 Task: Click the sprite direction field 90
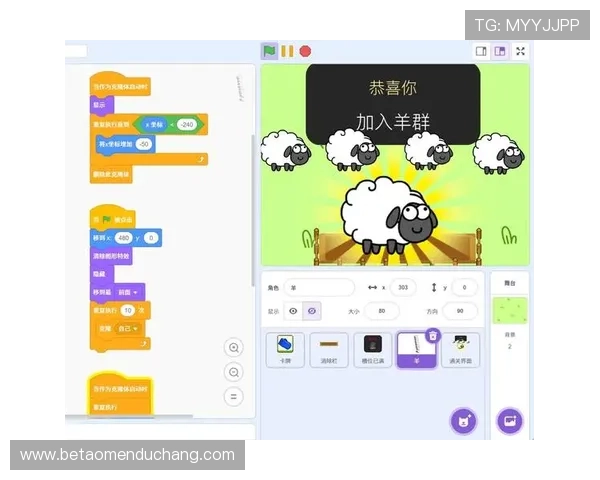460,311
